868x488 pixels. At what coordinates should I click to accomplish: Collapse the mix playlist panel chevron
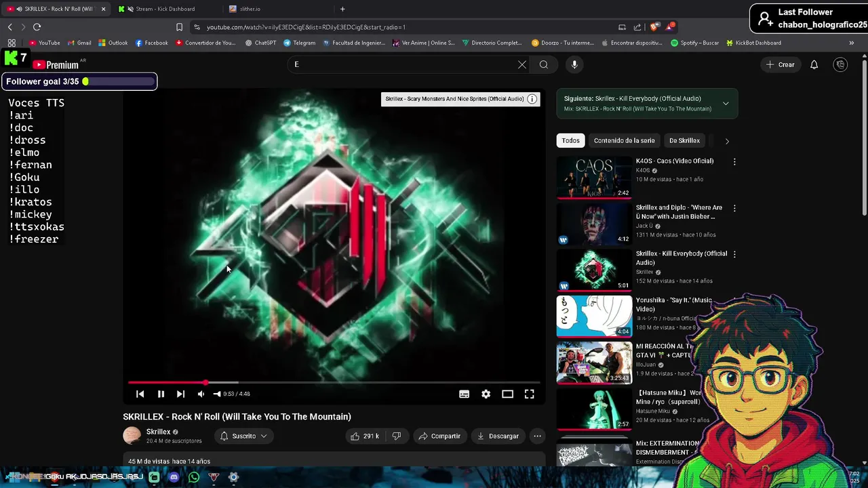coord(726,104)
